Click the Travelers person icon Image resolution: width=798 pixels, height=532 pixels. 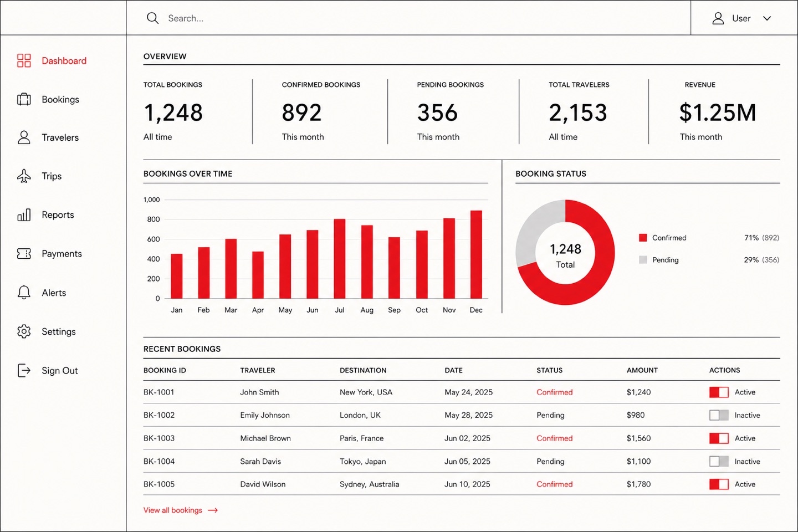pos(24,137)
